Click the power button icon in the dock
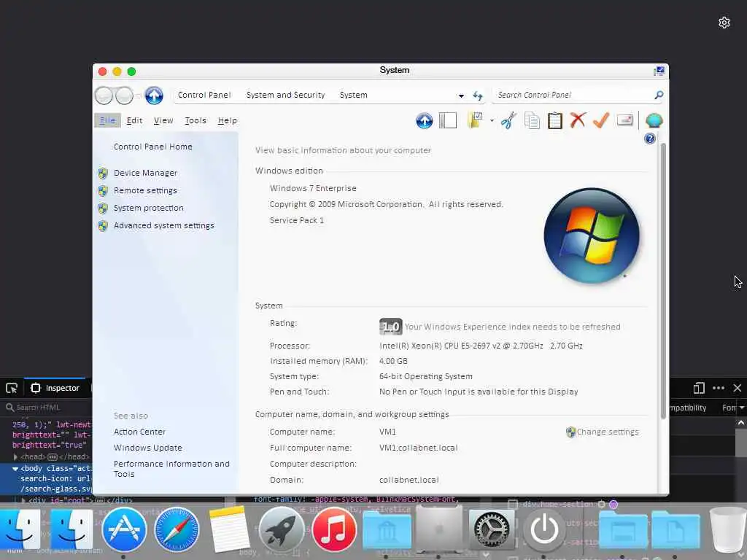Viewport: 747px width, 560px height. [544, 529]
